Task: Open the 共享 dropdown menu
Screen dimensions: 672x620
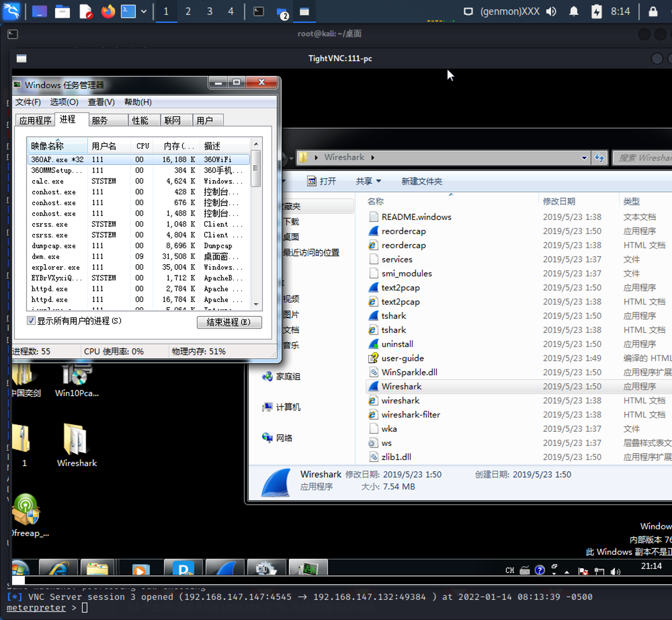Action: (368, 181)
